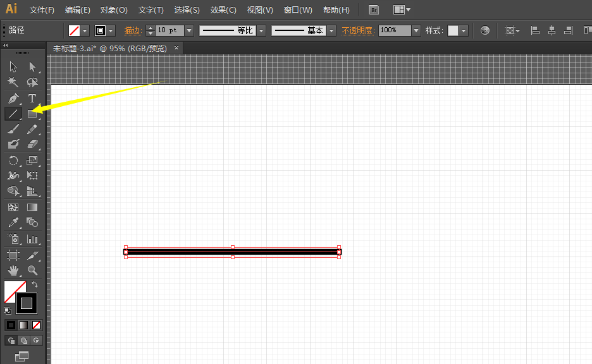592x364 pixels.
Task: Select the Direct Selection tool (white arrow)
Action: 32,67
